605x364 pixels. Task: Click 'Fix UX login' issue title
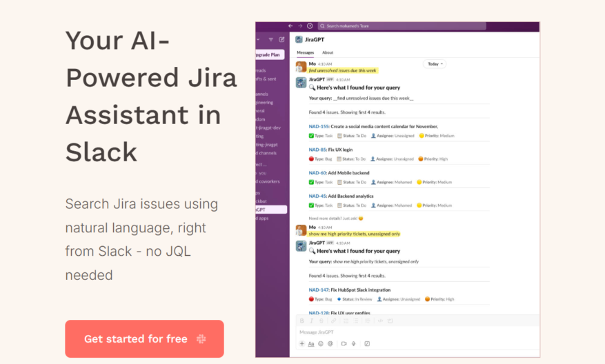(340, 150)
